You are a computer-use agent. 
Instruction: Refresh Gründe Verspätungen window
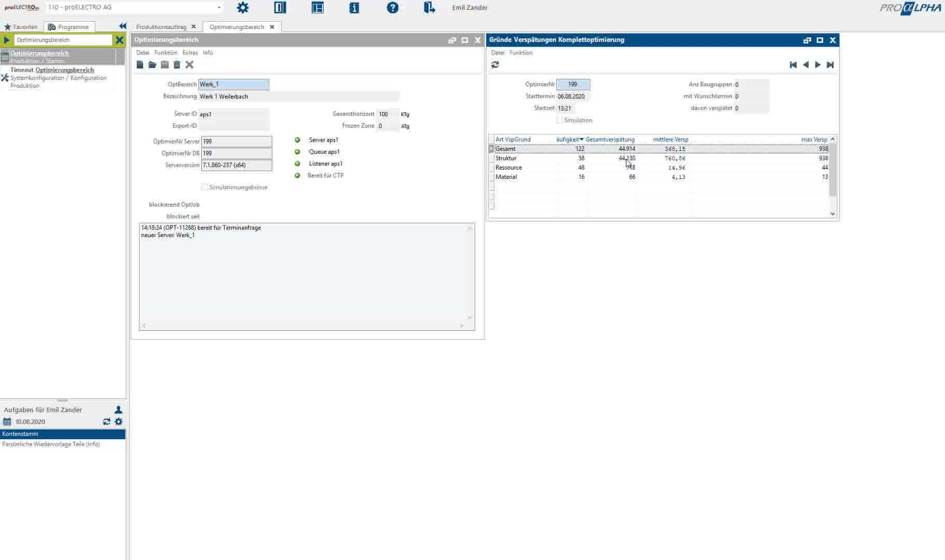tap(495, 65)
